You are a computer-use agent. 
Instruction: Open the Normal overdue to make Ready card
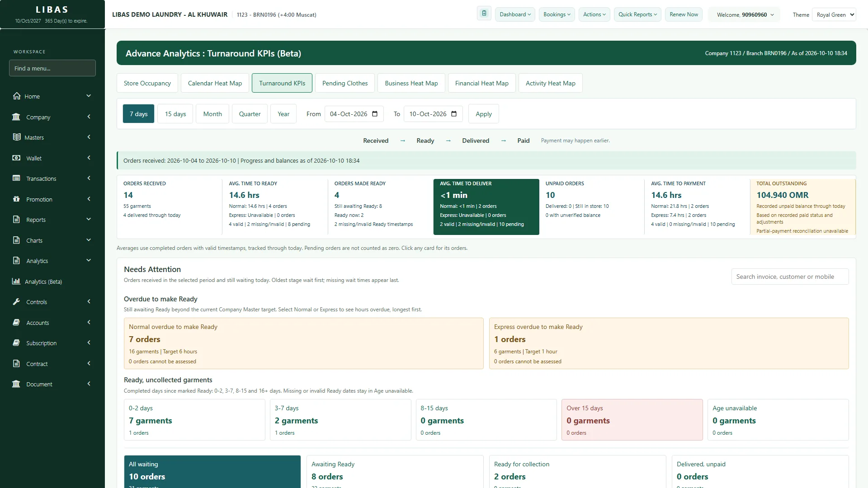303,343
